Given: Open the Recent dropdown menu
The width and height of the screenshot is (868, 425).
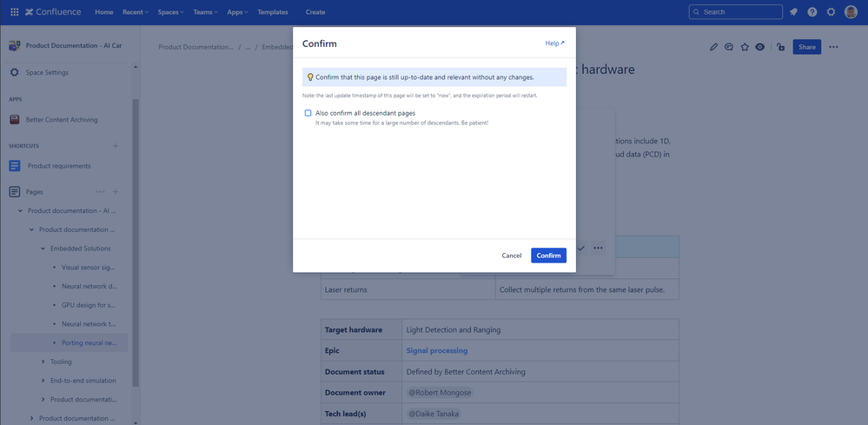Looking at the screenshot, I should click(136, 12).
